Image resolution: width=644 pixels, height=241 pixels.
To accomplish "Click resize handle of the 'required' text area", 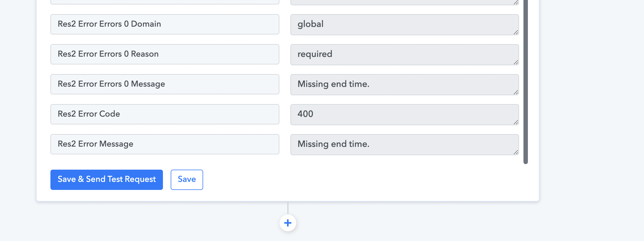I will coord(516,62).
